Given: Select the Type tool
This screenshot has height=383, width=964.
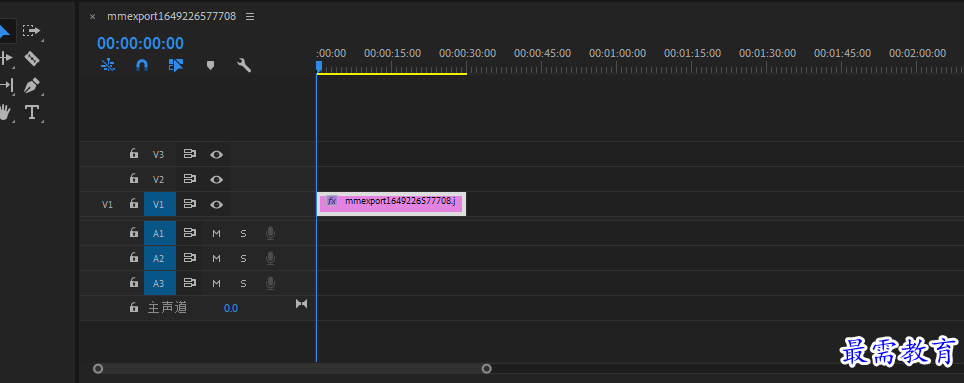Looking at the screenshot, I should click(31, 113).
